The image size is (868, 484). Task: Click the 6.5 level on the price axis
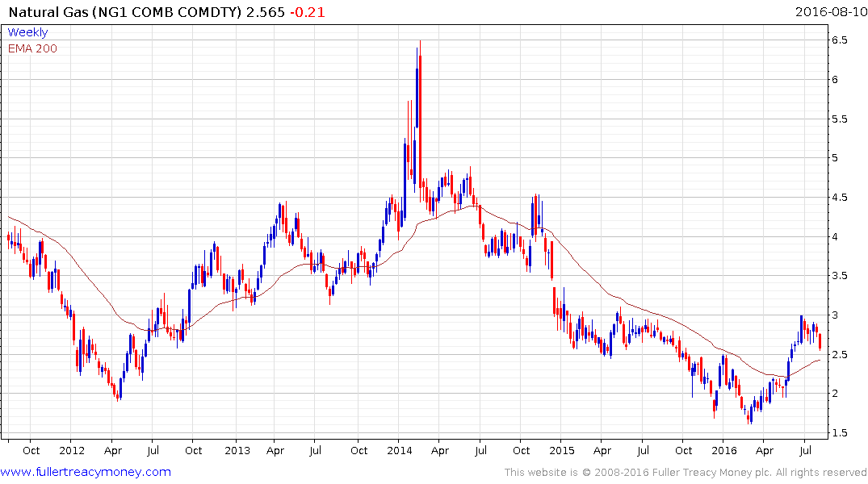[x=838, y=40]
